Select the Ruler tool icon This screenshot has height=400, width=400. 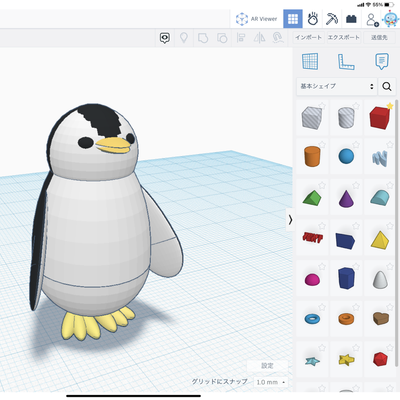point(346,62)
